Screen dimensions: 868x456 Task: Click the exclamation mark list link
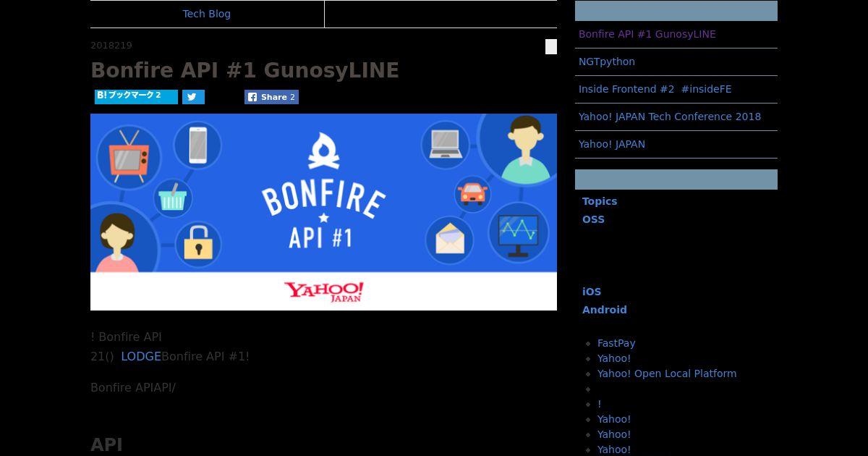pyautogui.click(x=599, y=404)
